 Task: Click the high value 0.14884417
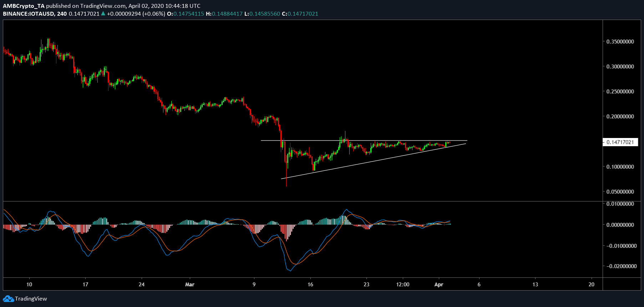click(227, 14)
